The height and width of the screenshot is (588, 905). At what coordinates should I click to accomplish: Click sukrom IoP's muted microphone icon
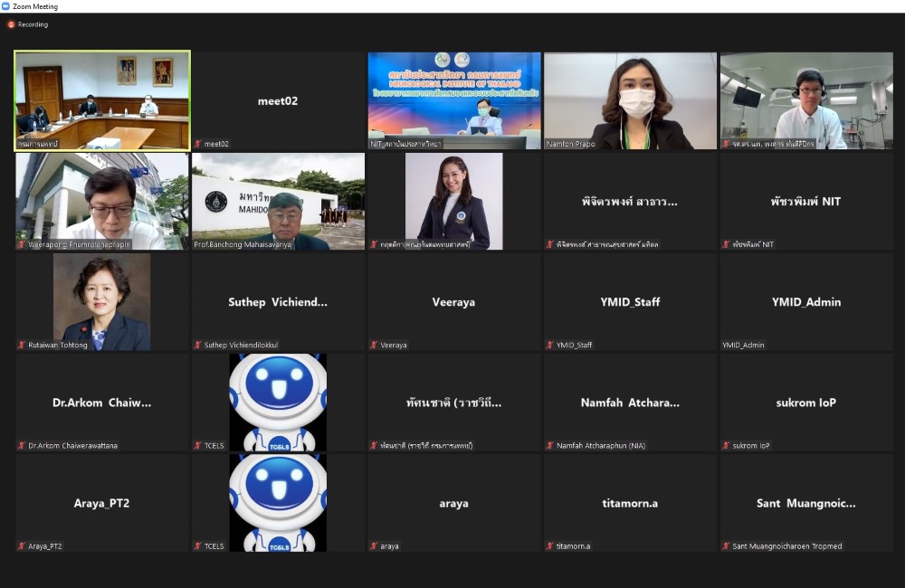point(726,445)
